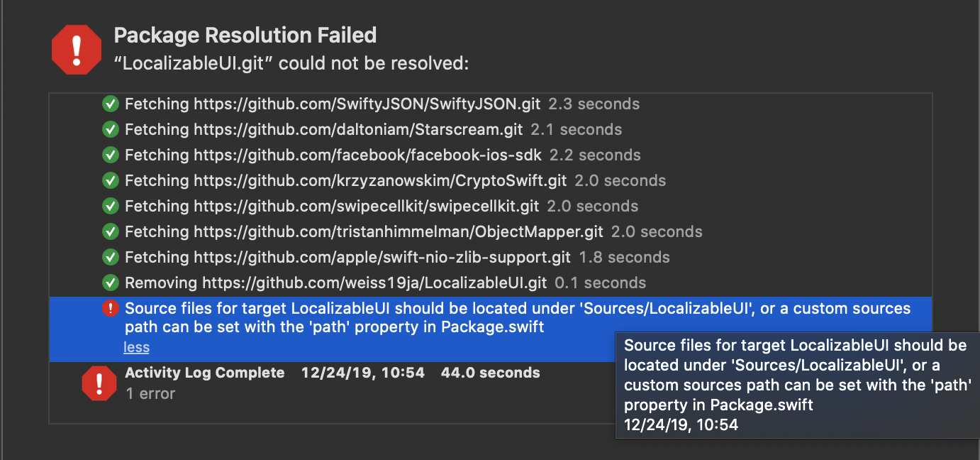Click the success icon for the facebook-ios-sdk fetch
This screenshot has width=980, height=460.
(x=110, y=155)
